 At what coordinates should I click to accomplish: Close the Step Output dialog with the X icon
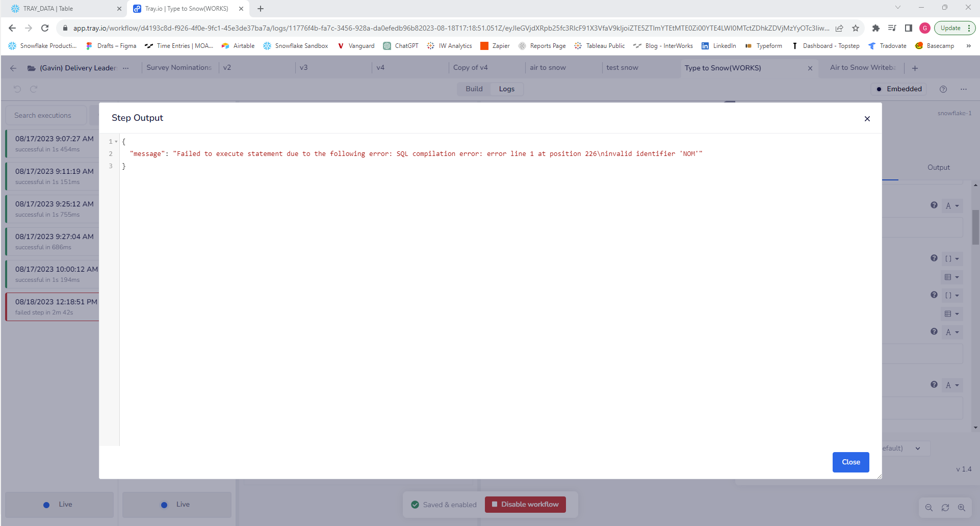click(x=867, y=119)
